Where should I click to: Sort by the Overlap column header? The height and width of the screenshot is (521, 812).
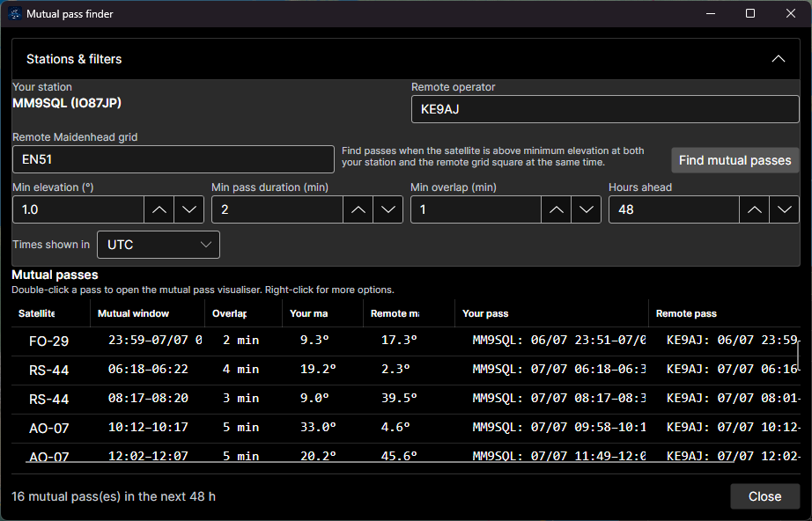[243, 313]
